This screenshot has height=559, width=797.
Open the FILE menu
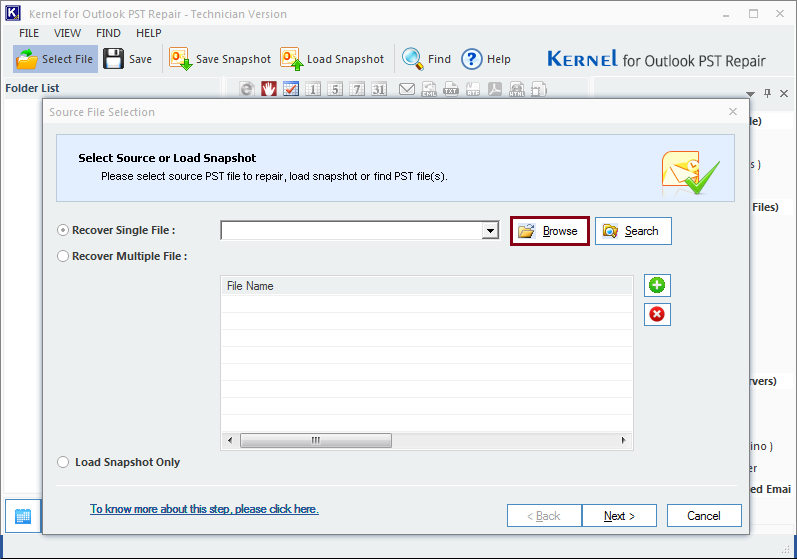(x=29, y=33)
